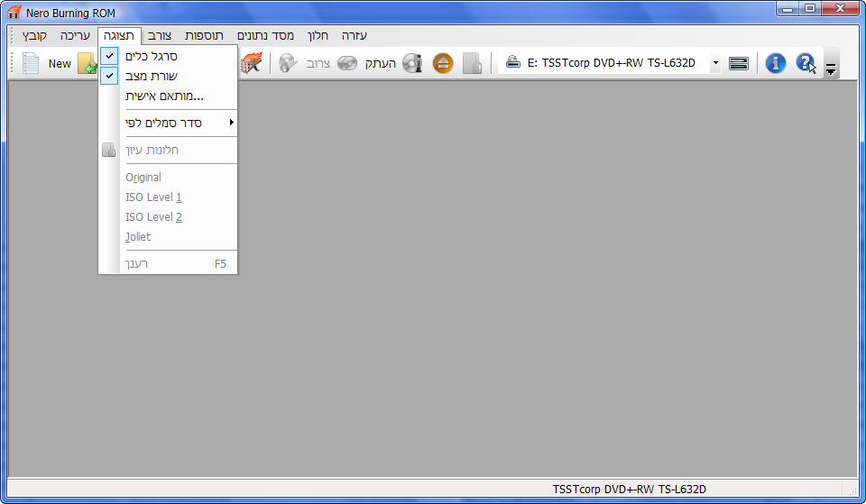This screenshot has height=504, width=866.
Task: Click the printer-like drive icon before E:
Action: point(513,62)
